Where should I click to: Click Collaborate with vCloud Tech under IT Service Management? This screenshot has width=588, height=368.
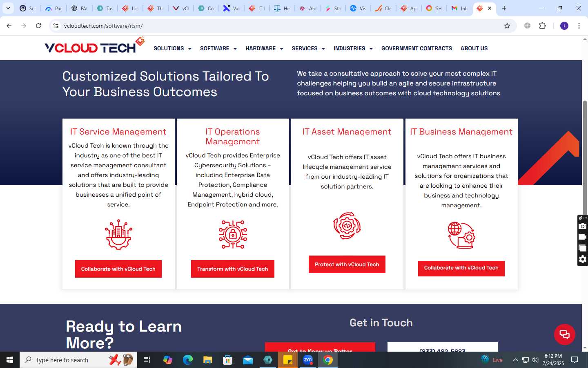pos(118,269)
